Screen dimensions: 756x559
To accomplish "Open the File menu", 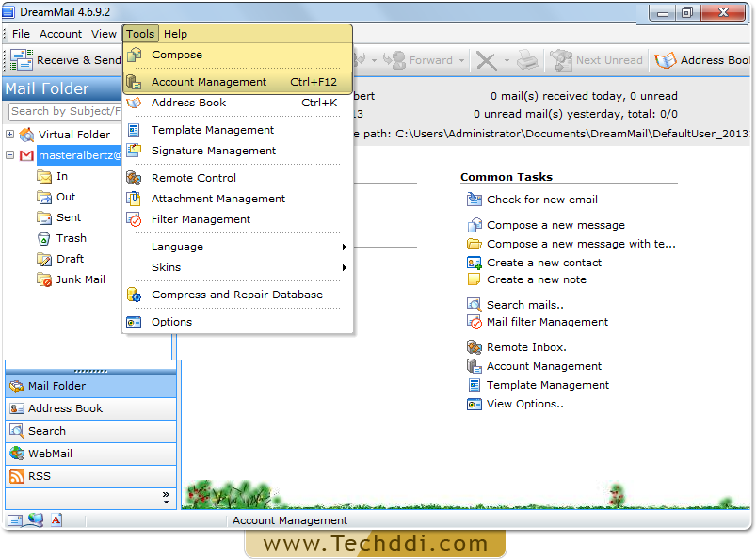I will pos(21,34).
